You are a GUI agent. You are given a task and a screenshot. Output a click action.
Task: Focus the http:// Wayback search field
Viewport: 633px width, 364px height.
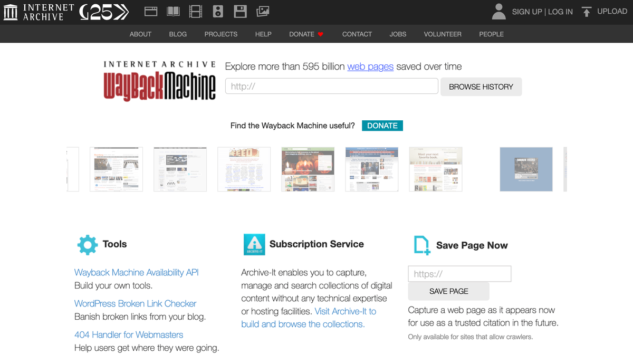[332, 87]
